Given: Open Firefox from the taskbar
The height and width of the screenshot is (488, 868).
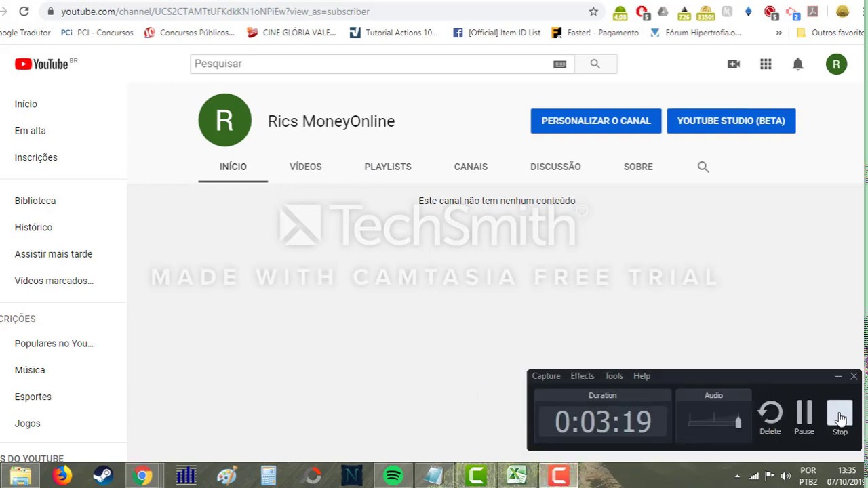Looking at the screenshot, I should click(x=62, y=476).
